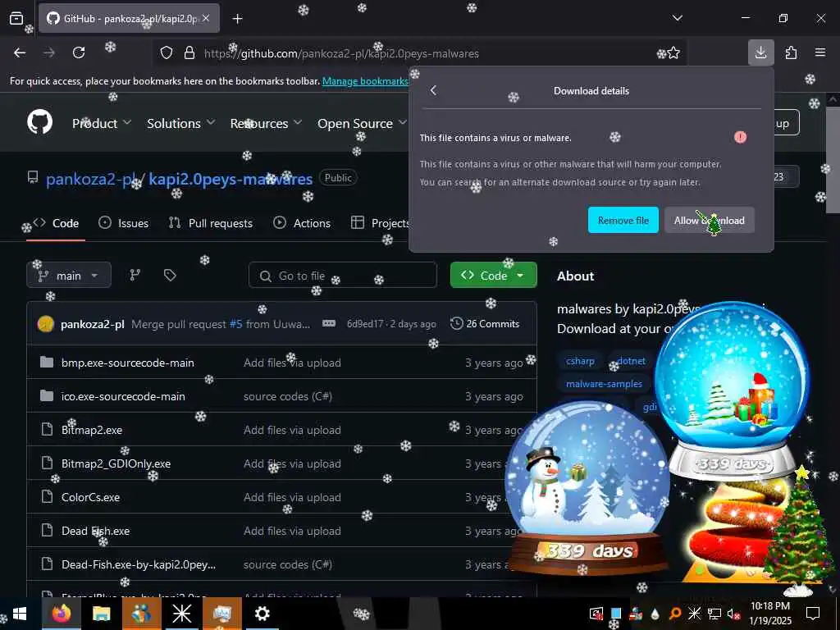Screen dimensions: 840x630
Task: Click the tags icon
Action: 170,276
